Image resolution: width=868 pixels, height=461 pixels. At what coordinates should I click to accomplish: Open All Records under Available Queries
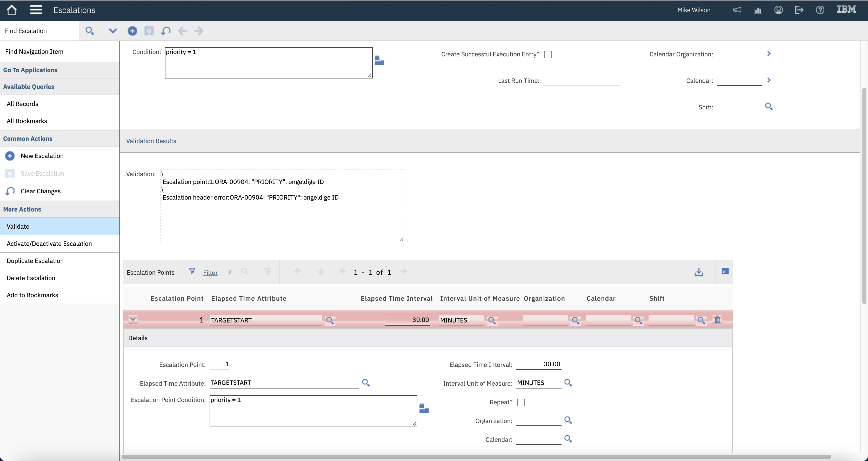22,103
